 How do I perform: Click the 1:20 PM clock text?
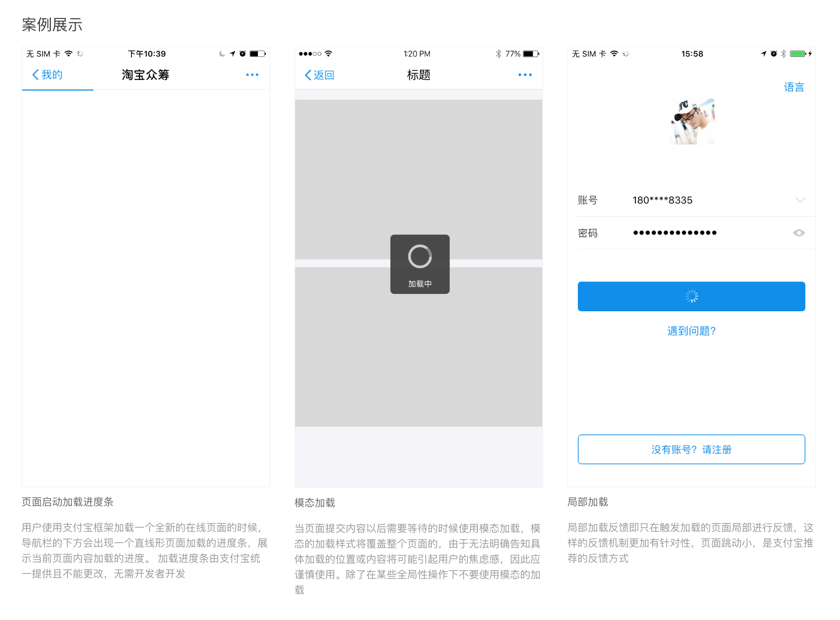click(x=417, y=53)
